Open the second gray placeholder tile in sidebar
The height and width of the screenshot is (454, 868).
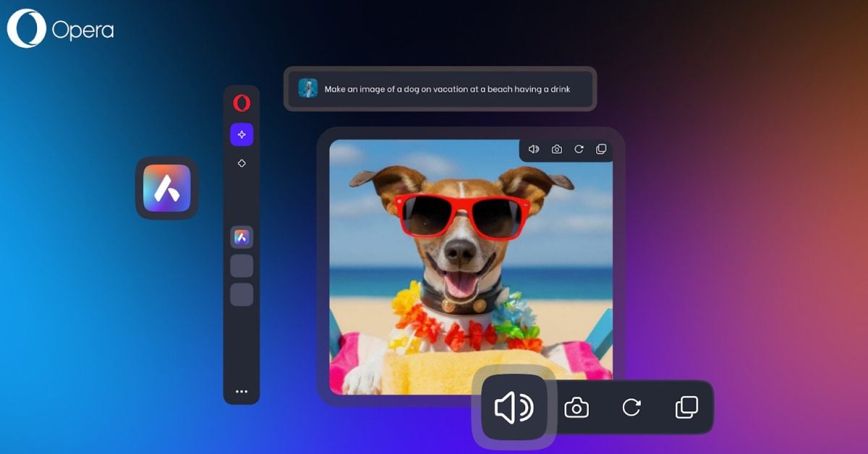pos(242,295)
